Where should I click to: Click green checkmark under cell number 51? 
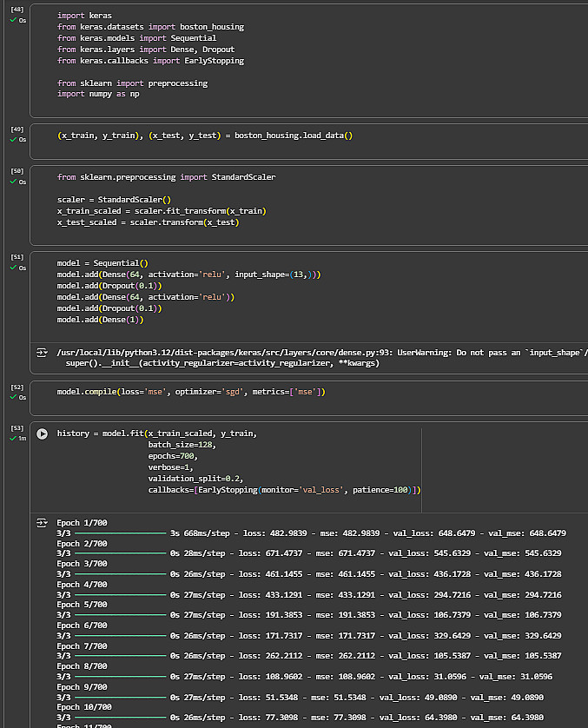point(13,268)
